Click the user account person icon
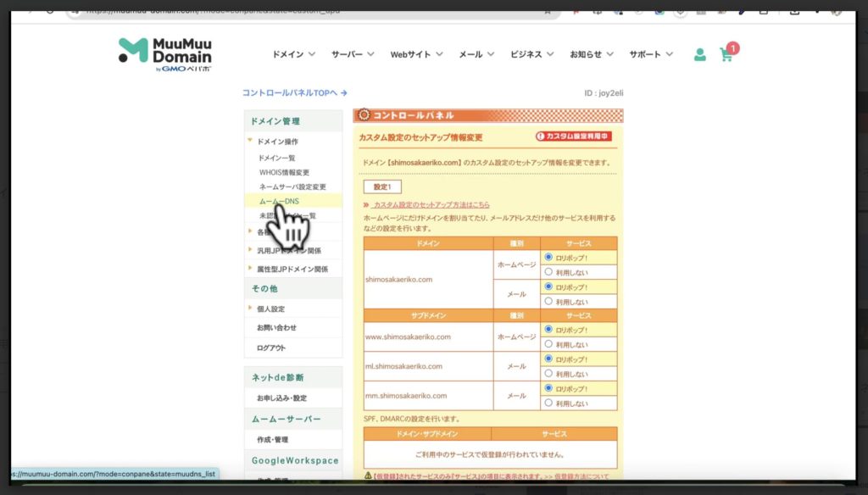Screen dimensions: 868x495 [x=698, y=53]
